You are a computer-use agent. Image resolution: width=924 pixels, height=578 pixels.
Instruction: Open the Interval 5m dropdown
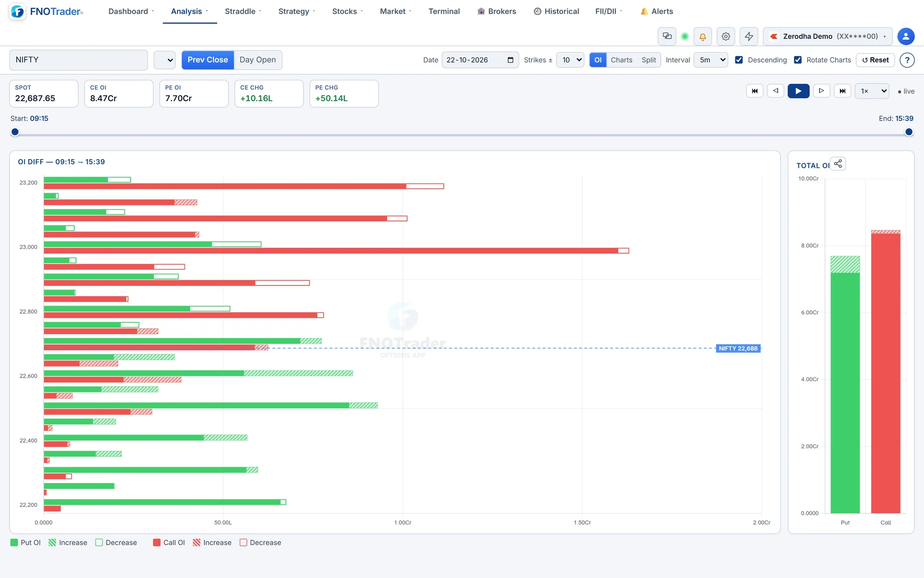[711, 60]
